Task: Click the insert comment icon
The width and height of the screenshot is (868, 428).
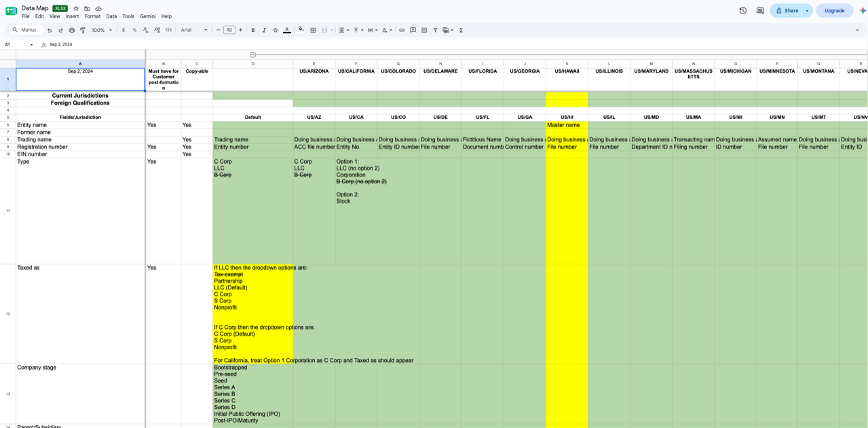Action: coord(413,30)
